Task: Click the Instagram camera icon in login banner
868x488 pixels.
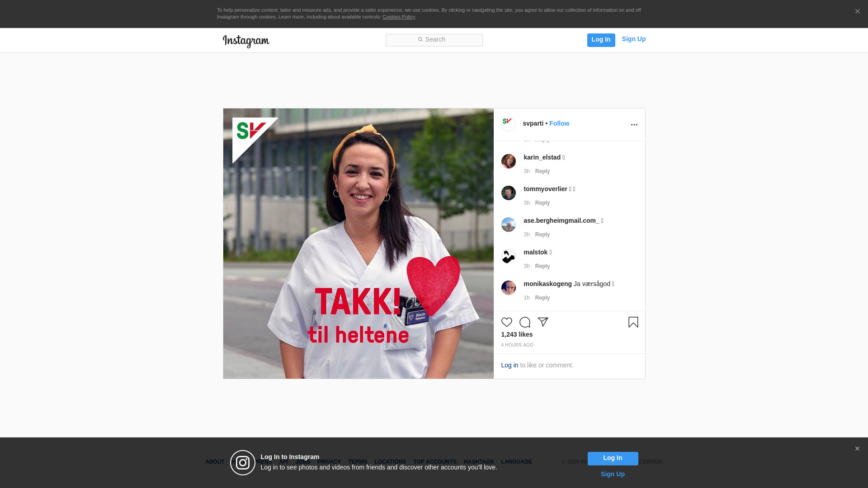Action: (x=243, y=463)
